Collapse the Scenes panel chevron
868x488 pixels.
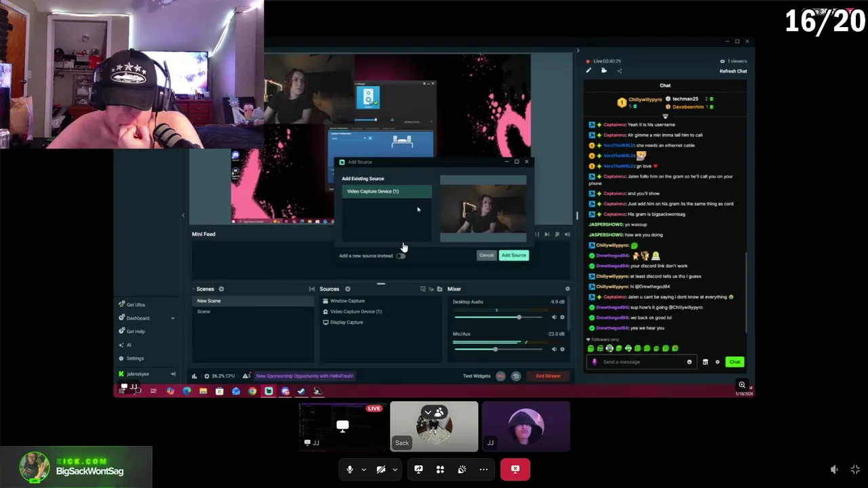click(x=194, y=289)
